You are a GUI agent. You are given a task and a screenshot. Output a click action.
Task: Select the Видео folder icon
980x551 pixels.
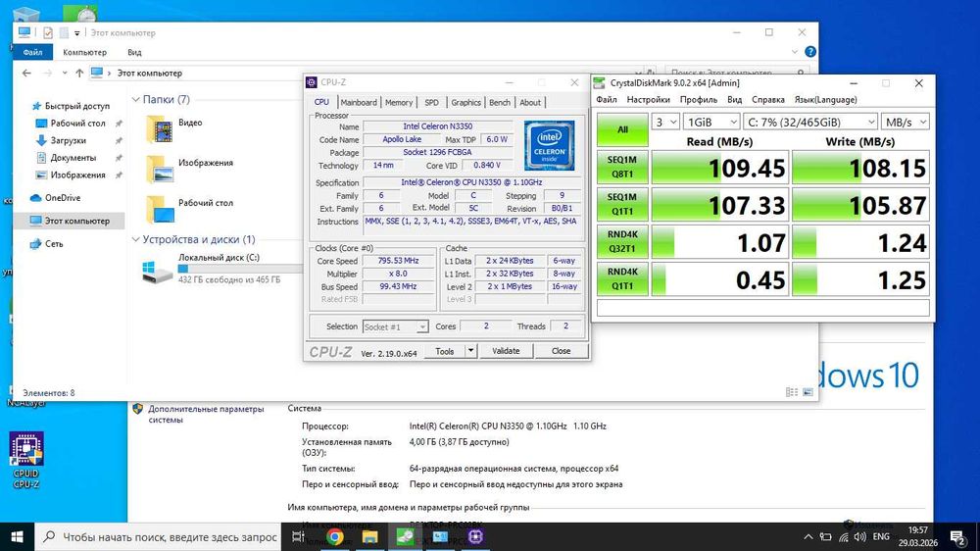coord(160,129)
